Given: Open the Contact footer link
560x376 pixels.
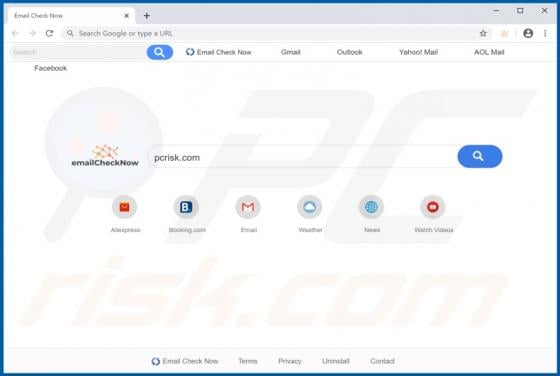Looking at the screenshot, I should click(382, 361).
